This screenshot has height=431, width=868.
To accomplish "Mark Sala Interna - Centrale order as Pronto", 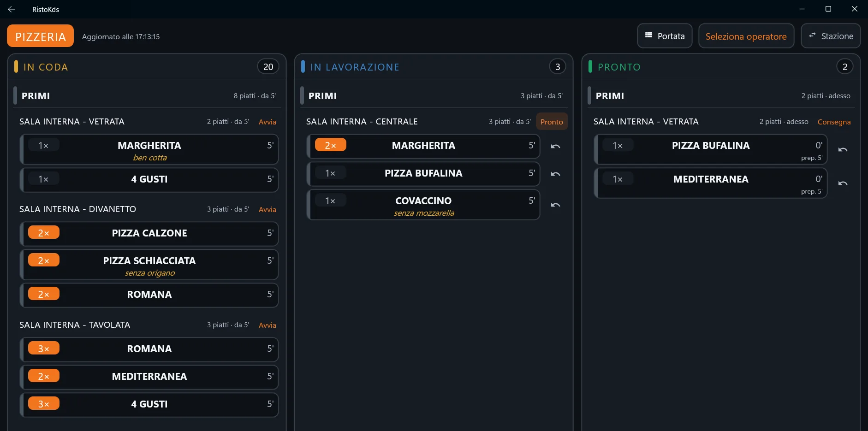I will coord(552,122).
